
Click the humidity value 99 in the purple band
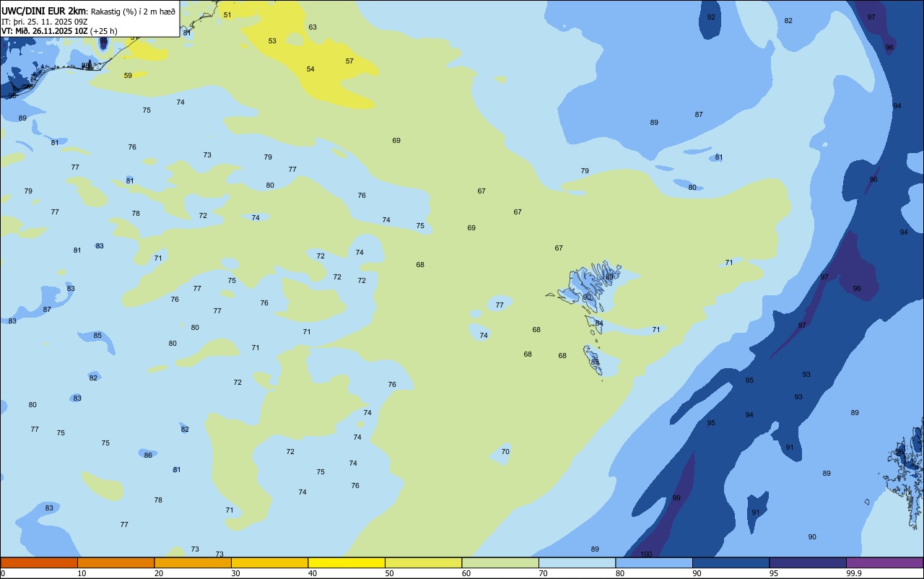click(676, 498)
